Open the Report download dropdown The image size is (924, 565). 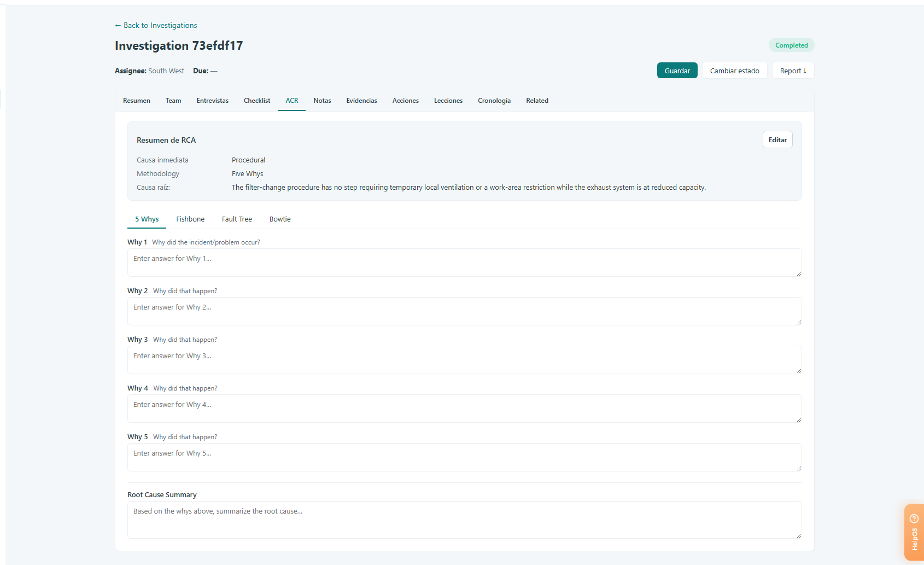click(x=793, y=71)
